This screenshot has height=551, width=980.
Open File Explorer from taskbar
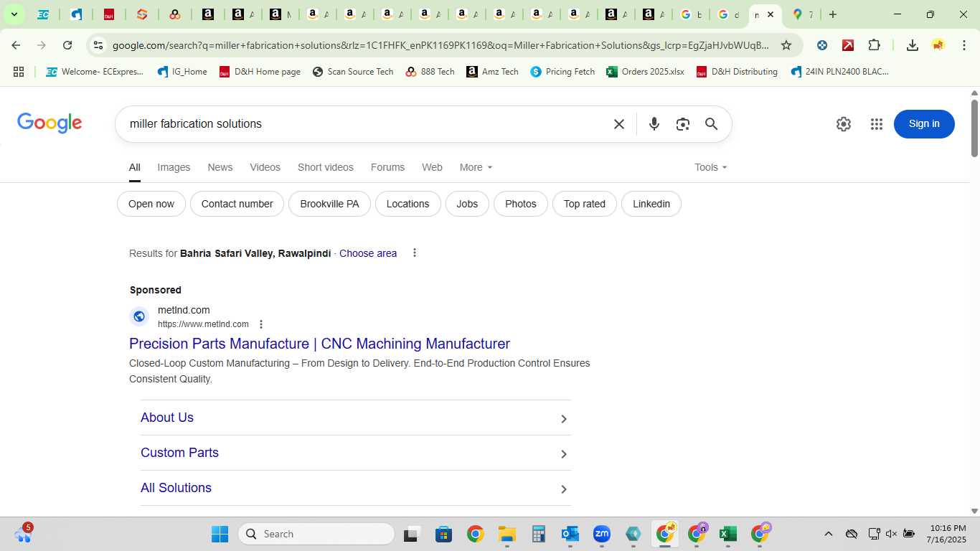pos(507,534)
